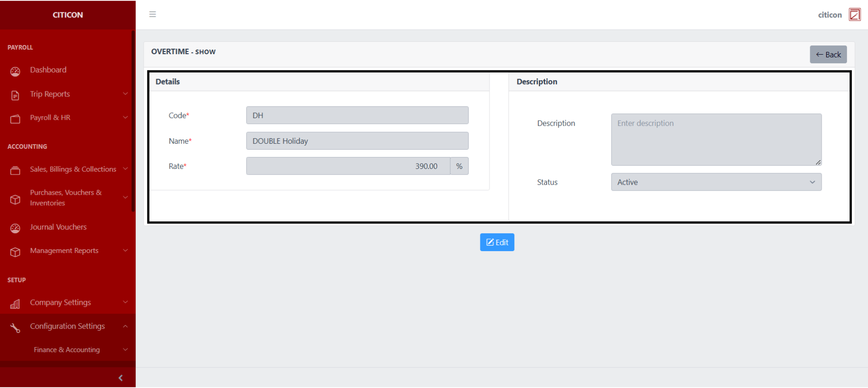Click the citicon user avatar icon
This screenshot has width=868, height=388.
click(x=854, y=15)
